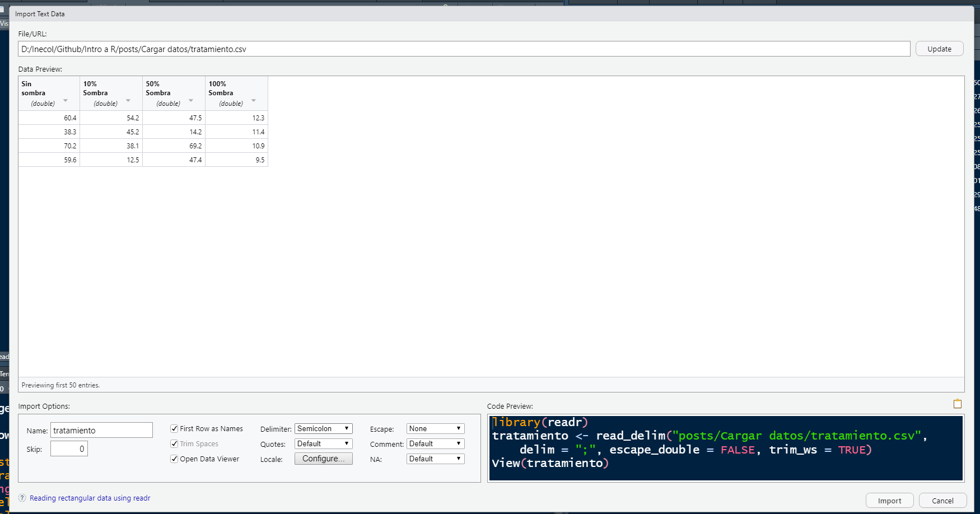Toggle the Trim Spaces checkbox

(174, 443)
